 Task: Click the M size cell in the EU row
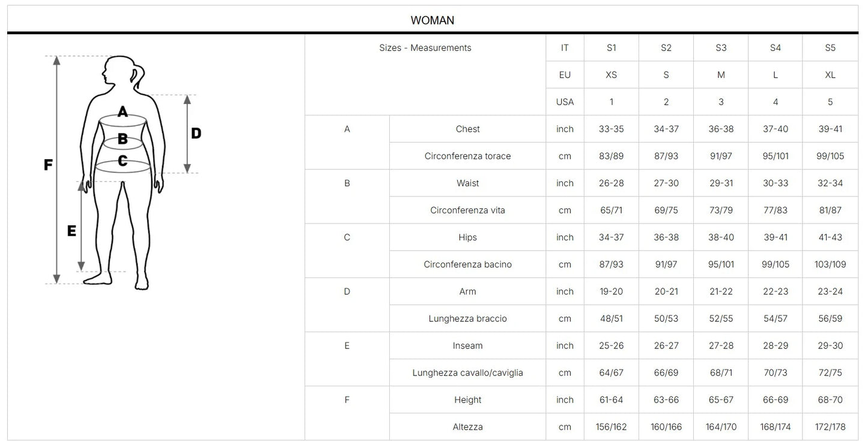pyautogui.click(x=721, y=75)
